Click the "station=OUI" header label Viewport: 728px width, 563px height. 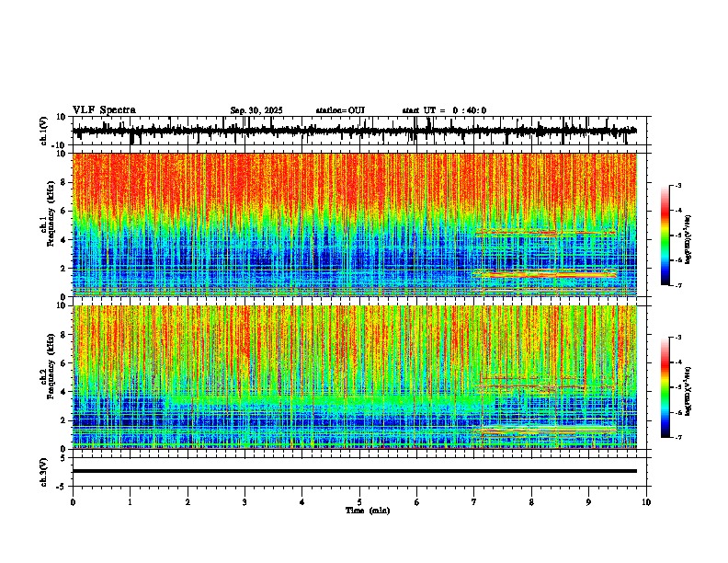[340, 110]
